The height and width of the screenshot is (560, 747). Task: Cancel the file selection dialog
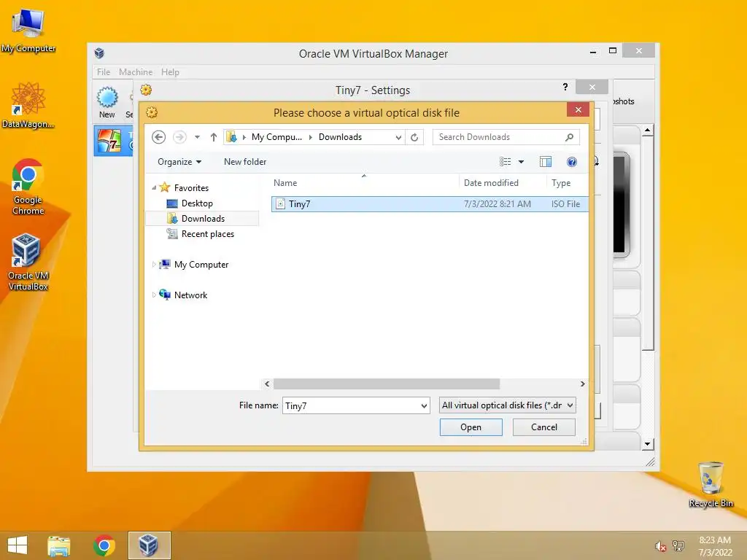coord(543,427)
